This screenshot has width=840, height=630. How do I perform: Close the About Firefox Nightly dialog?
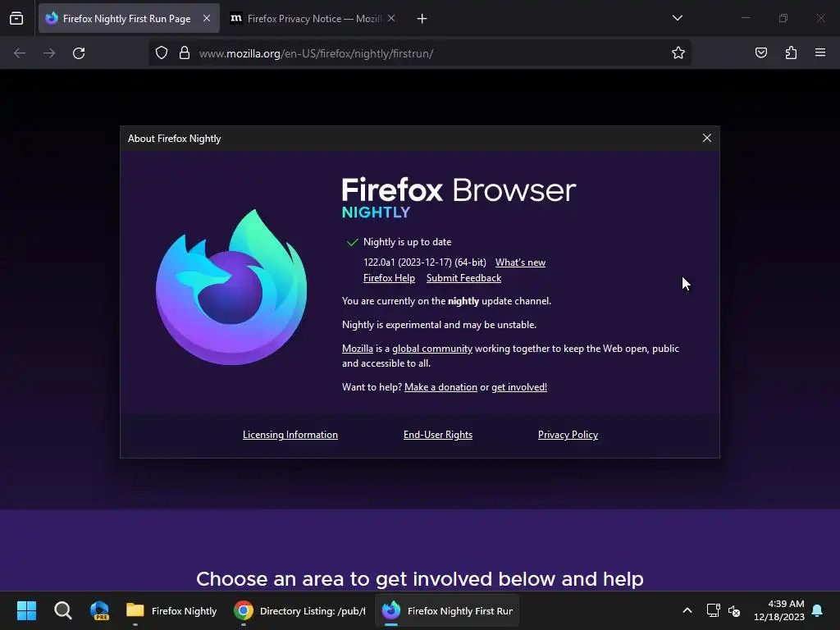click(x=706, y=138)
